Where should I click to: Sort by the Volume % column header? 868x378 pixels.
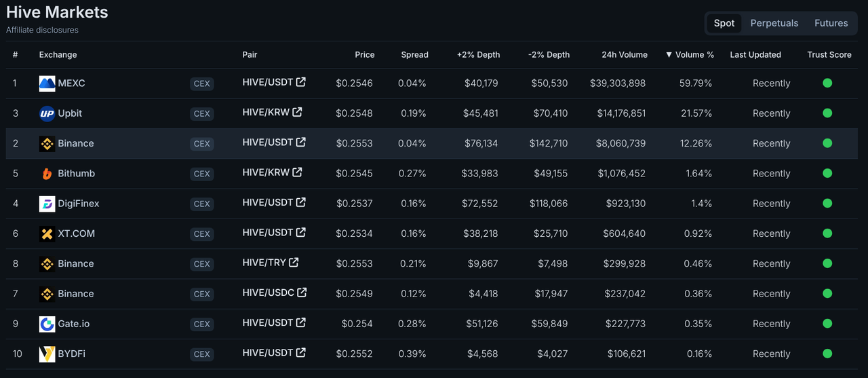pyautogui.click(x=690, y=55)
